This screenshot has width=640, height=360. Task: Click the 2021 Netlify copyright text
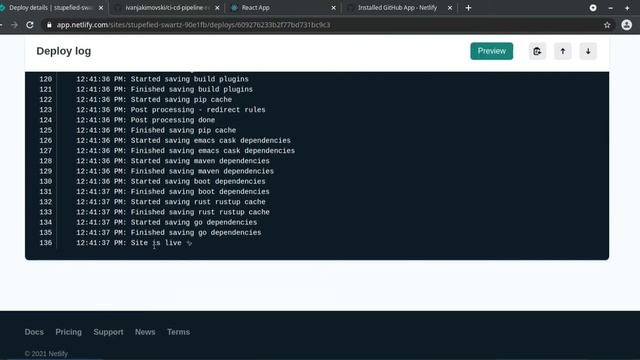46,353
